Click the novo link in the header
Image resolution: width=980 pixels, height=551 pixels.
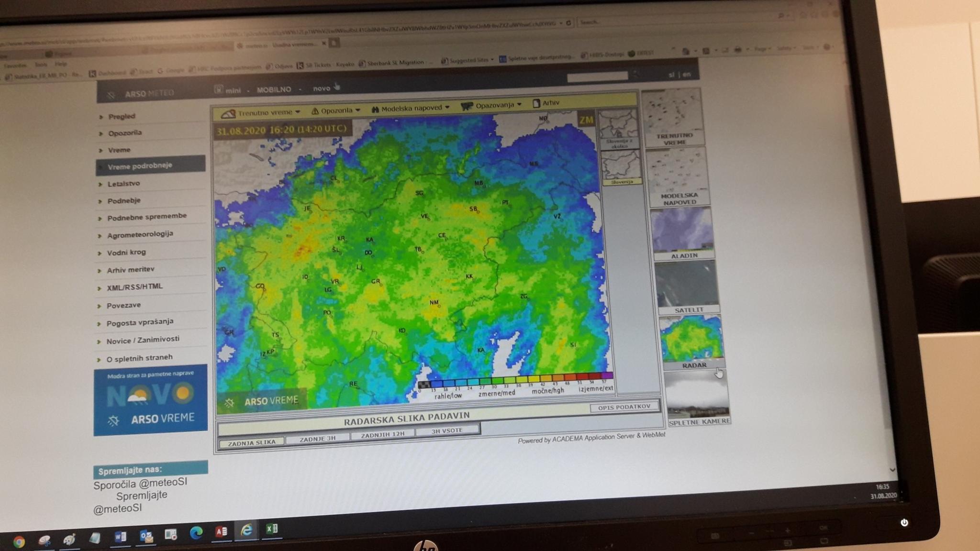322,88
